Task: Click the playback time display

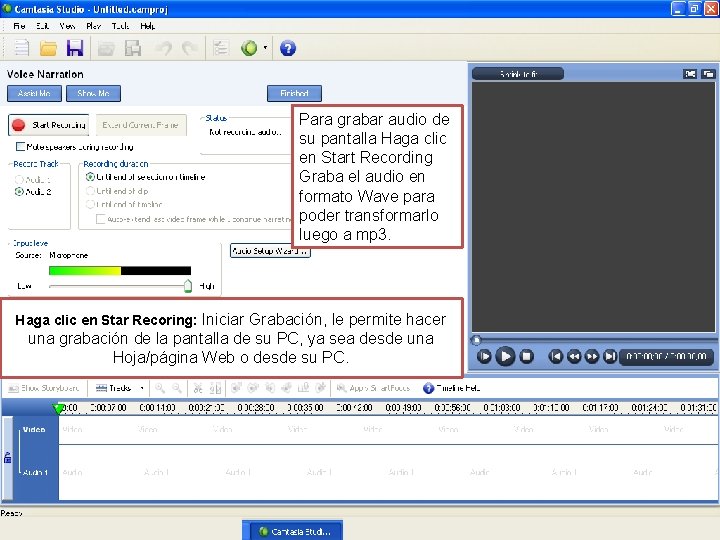Action: click(x=666, y=356)
